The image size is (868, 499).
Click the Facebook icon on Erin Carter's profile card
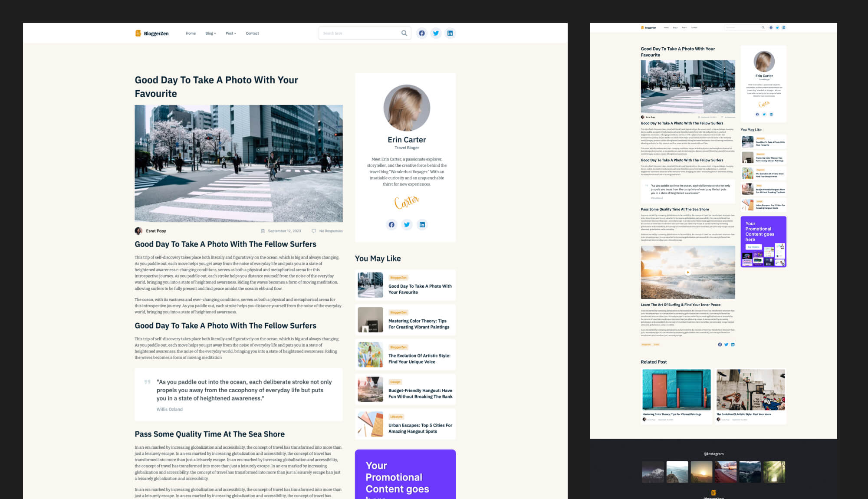[391, 225]
